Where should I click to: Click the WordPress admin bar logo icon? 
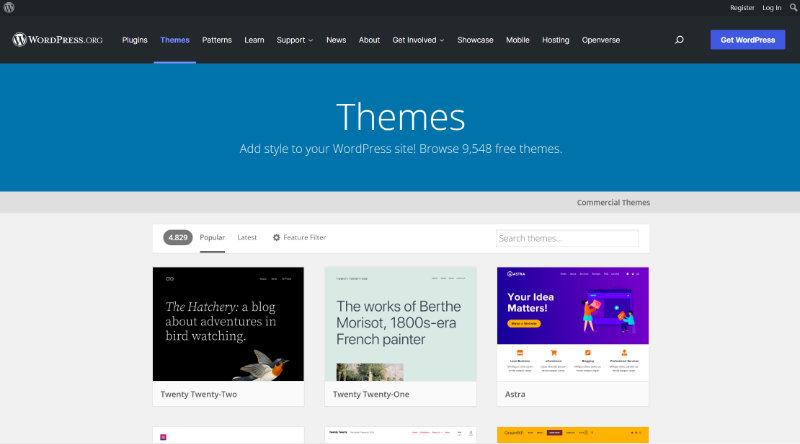pos(9,7)
